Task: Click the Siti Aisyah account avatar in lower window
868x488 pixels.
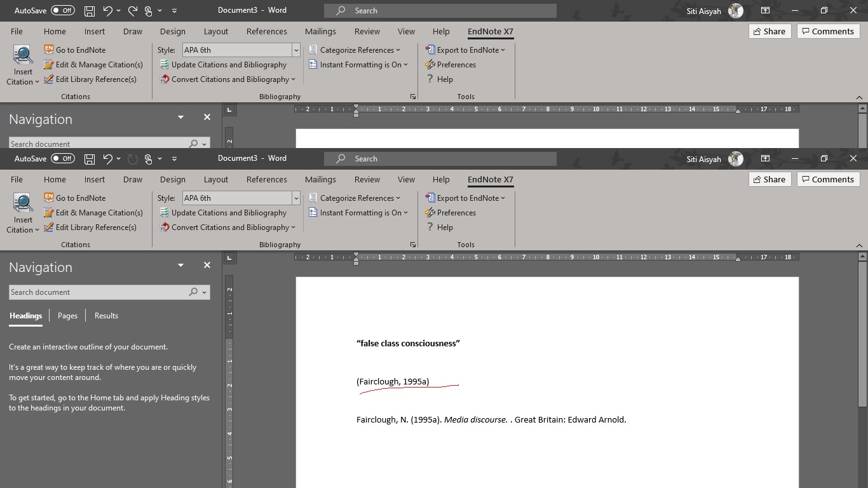Action: pos(736,159)
